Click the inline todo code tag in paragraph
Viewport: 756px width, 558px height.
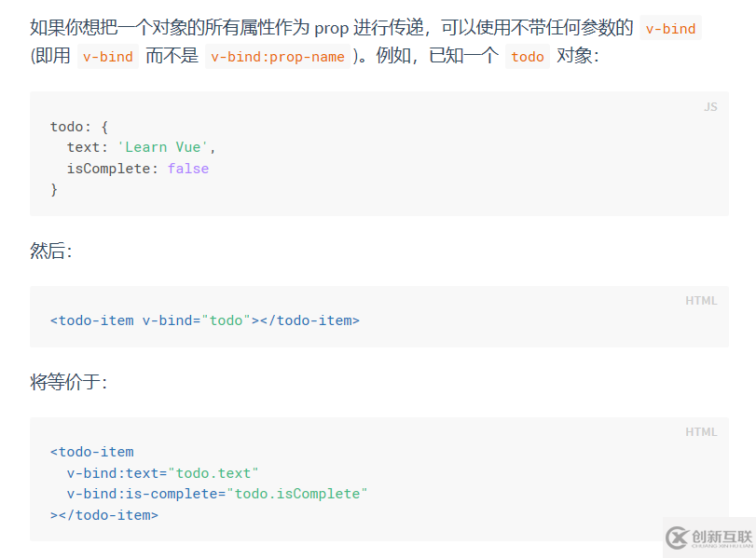(527, 57)
